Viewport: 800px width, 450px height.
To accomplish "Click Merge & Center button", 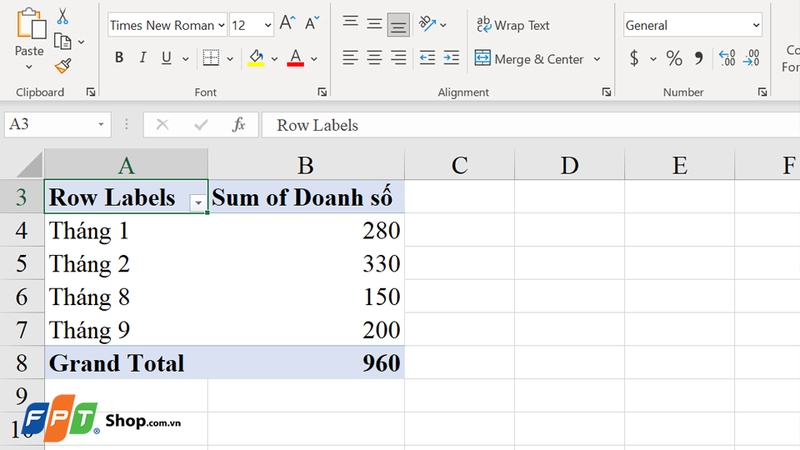I will 529,59.
